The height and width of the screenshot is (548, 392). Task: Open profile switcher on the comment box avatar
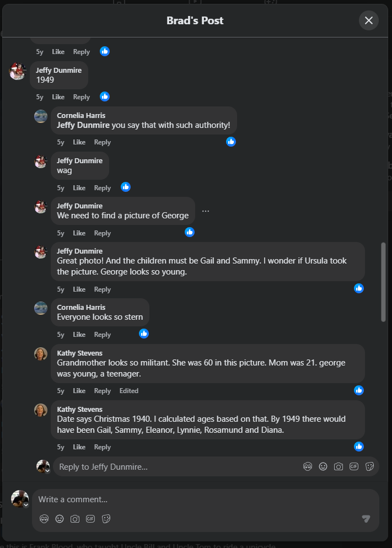click(x=25, y=504)
